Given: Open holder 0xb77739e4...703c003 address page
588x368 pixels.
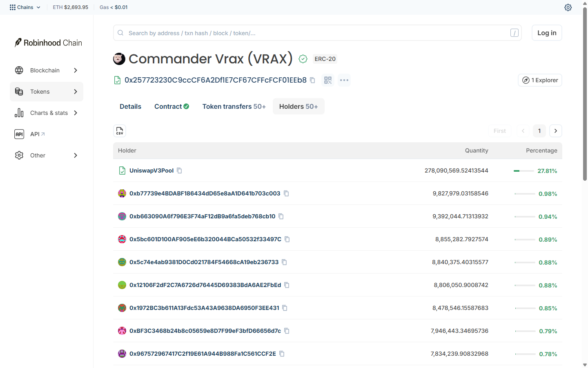Looking at the screenshot, I should [205, 193].
